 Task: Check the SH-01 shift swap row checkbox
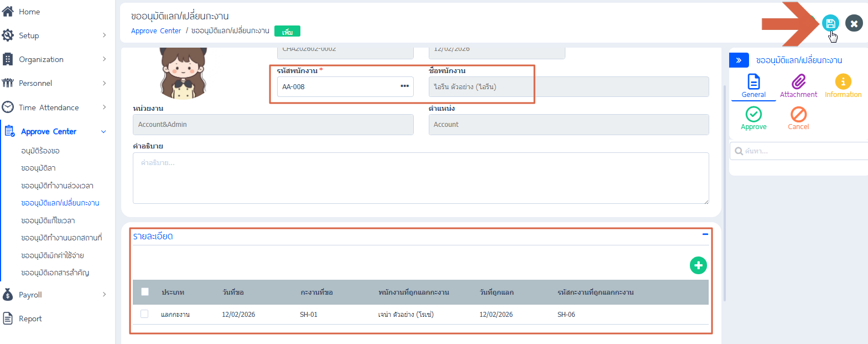pyautogui.click(x=144, y=314)
